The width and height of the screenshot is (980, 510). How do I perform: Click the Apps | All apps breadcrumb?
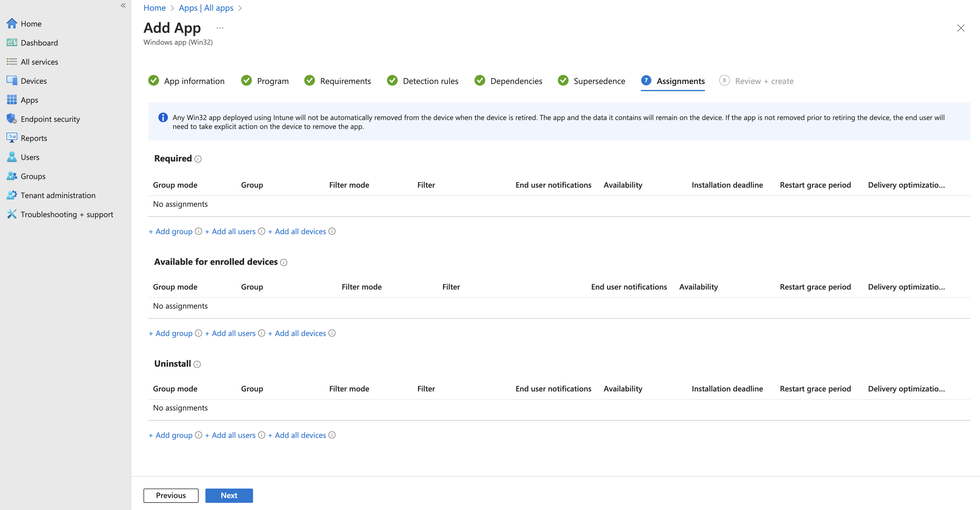(206, 8)
